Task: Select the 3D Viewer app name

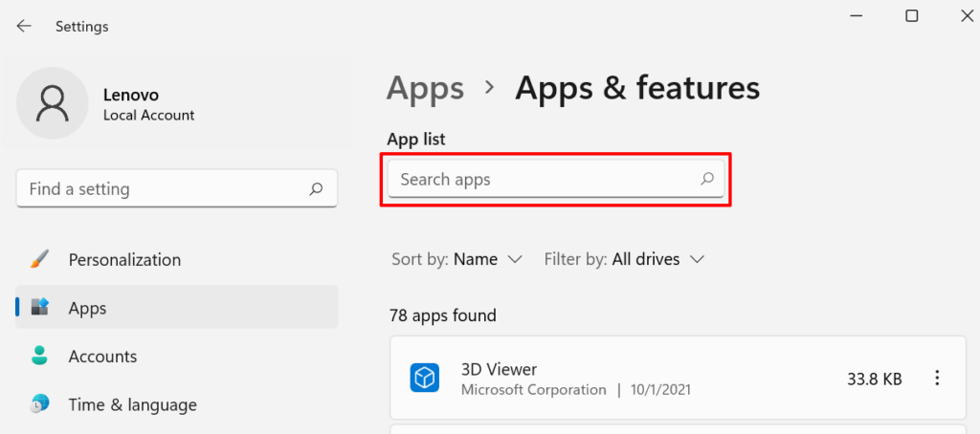Action: (499, 369)
